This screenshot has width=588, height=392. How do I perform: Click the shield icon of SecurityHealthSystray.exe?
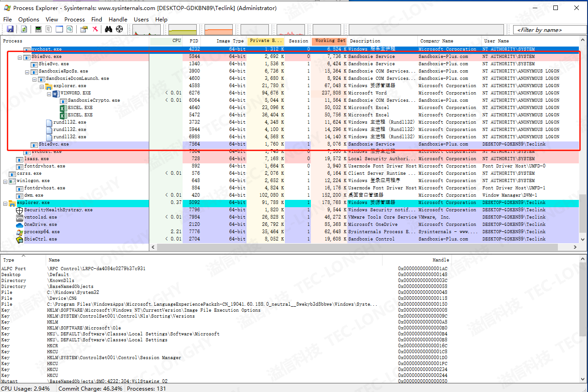point(20,210)
